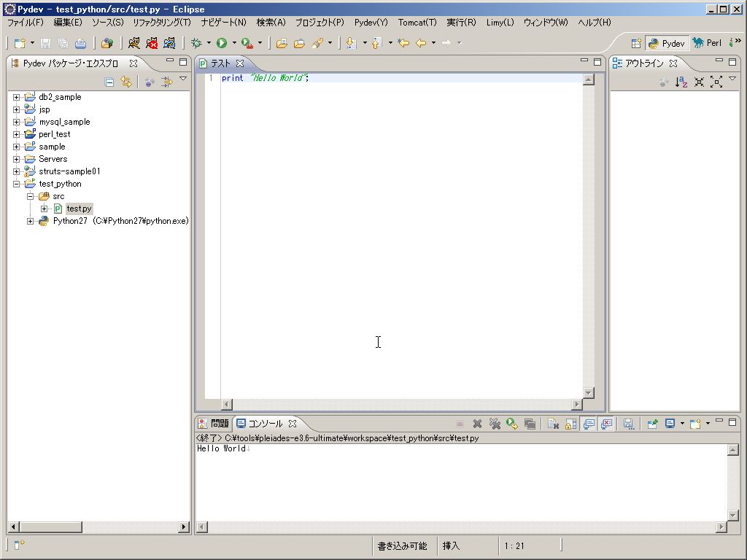Open Package Explorer view menu triangle
Image resolution: width=747 pixels, height=560 pixels.
(x=183, y=79)
